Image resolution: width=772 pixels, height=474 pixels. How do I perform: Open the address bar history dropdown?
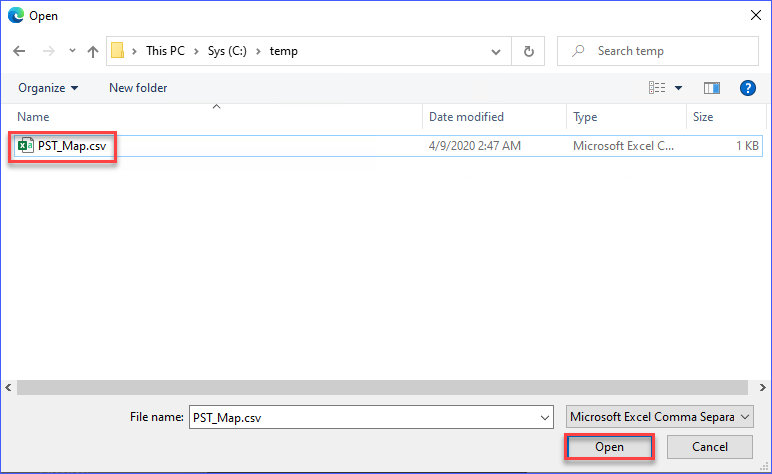point(496,51)
